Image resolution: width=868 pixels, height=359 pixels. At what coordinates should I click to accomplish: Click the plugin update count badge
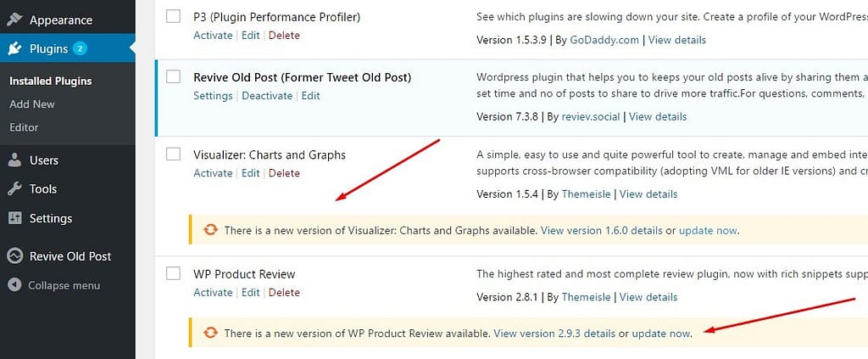(80, 48)
